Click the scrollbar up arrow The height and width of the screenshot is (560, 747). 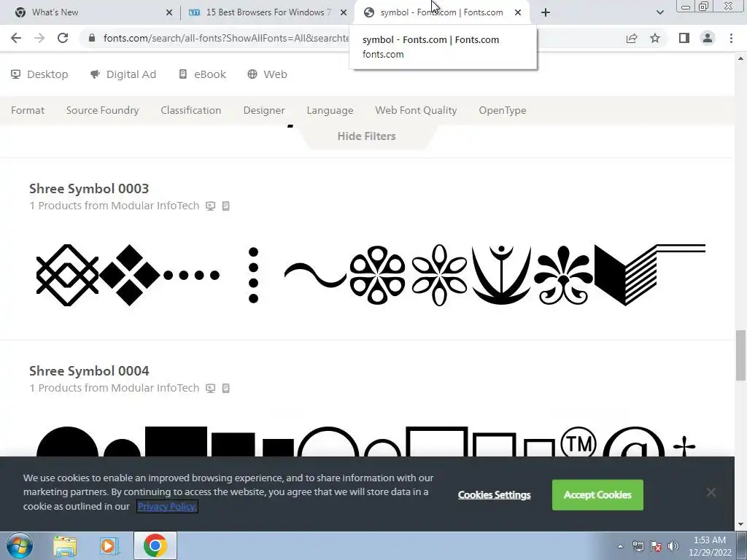740,58
